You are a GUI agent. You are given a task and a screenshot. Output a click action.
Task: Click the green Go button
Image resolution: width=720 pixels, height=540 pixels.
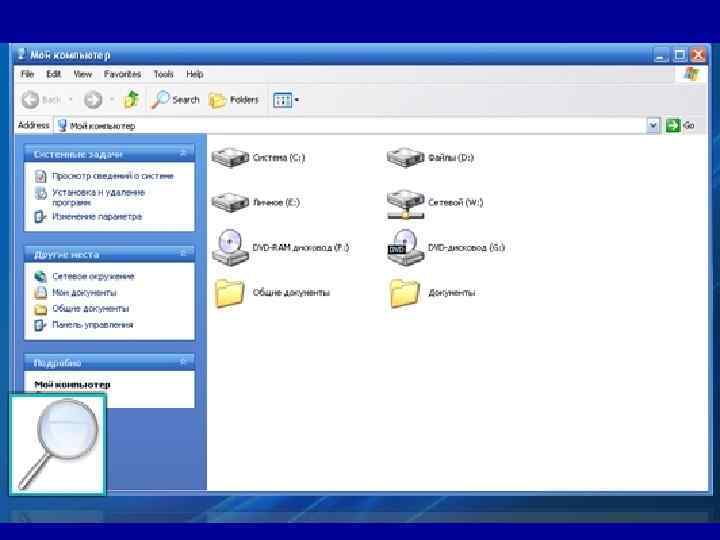click(x=680, y=125)
